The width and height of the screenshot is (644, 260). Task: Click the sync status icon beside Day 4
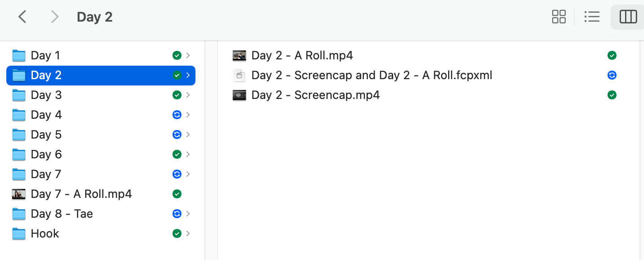pos(177,115)
